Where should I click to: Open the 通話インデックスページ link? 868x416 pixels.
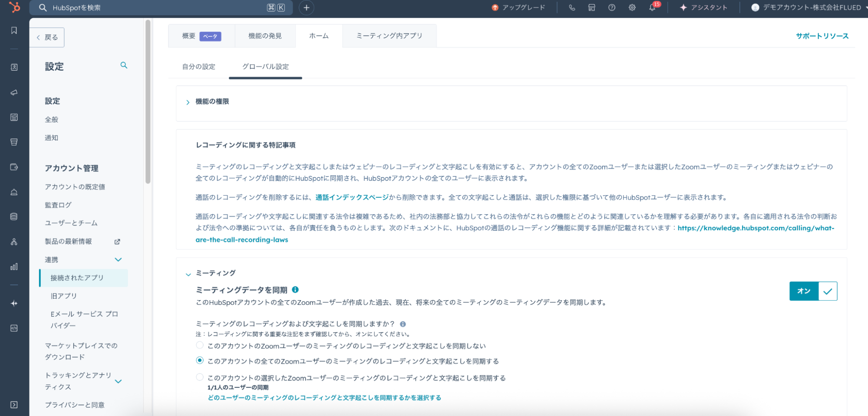[352, 197]
